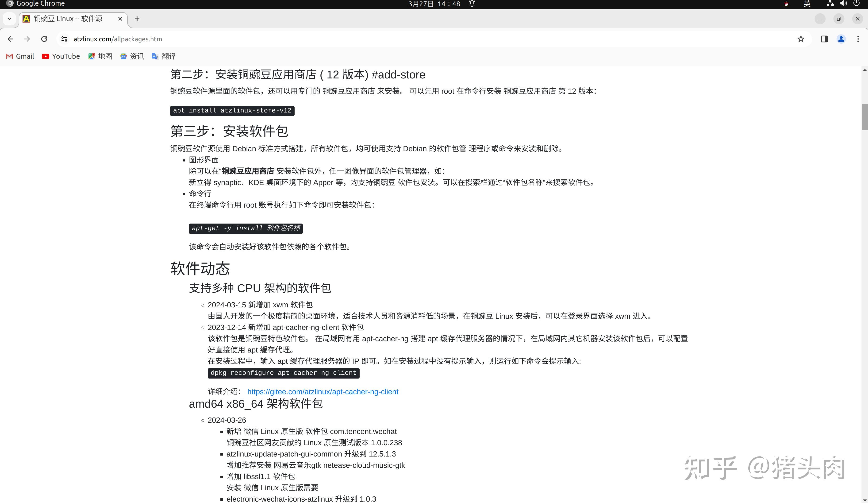The height and width of the screenshot is (503, 868).
Task: Click the new tab plus button
Action: 137,19
